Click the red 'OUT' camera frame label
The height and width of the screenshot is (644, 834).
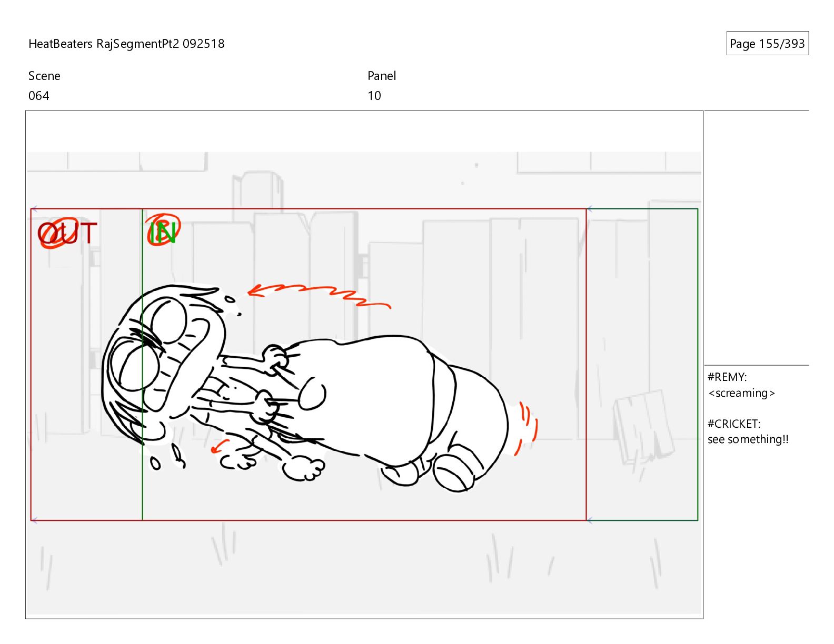click(67, 233)
